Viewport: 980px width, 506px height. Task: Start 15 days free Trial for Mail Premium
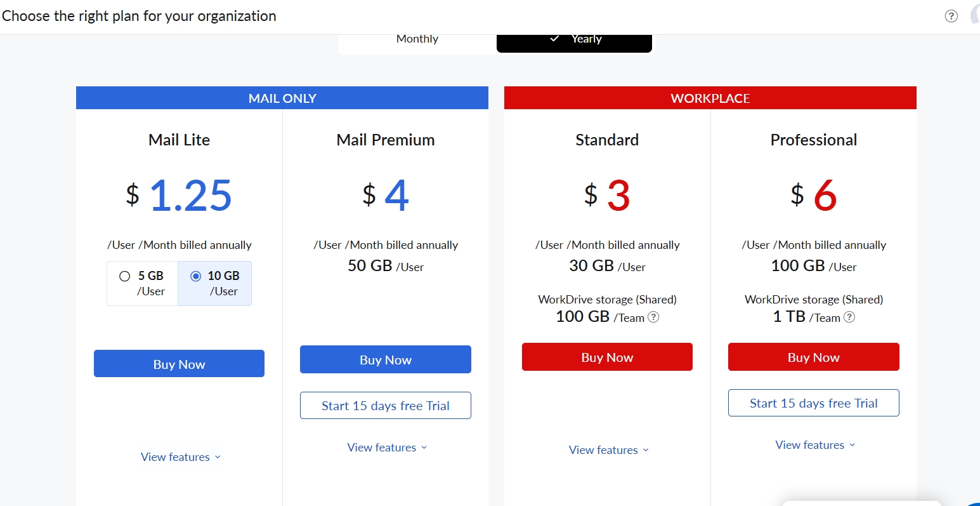[386, 406]
